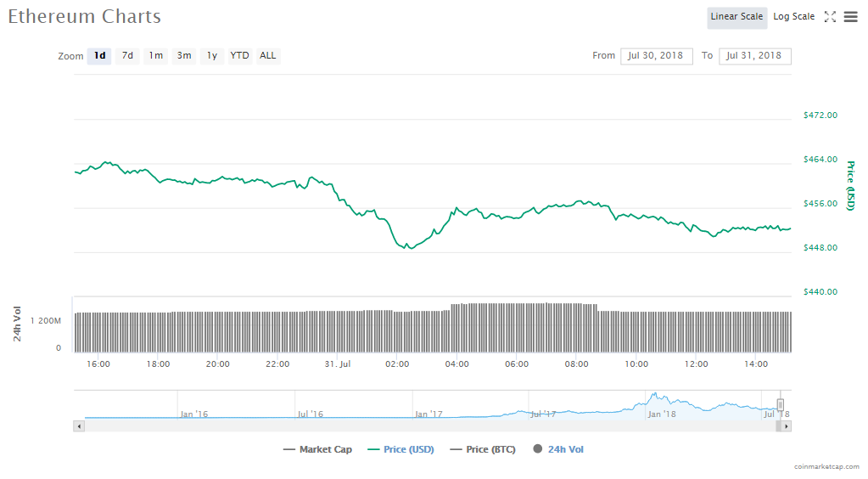Show ALL historical data
Image resolution: width=868 pixels, height=479 pixels.
(x=268, y=56)
